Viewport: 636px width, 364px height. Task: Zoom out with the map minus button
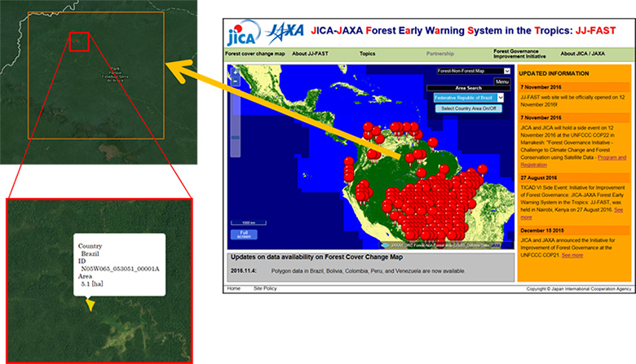point(236,81)
